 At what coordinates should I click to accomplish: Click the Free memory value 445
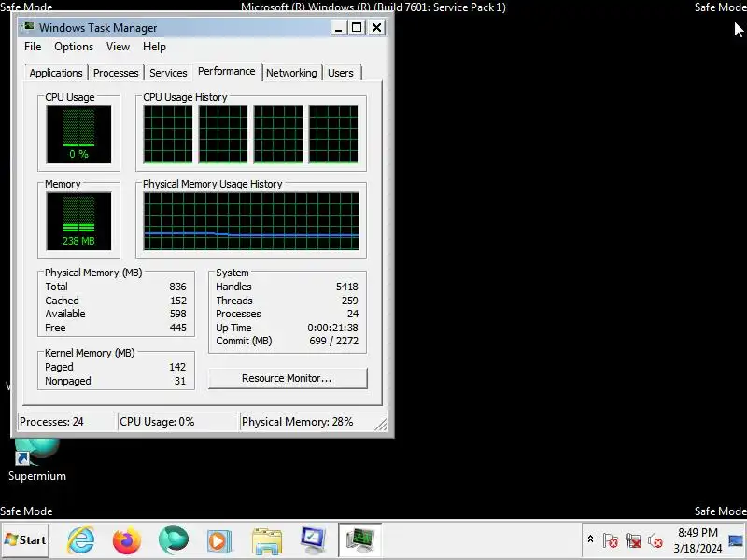tap(178, 328)
